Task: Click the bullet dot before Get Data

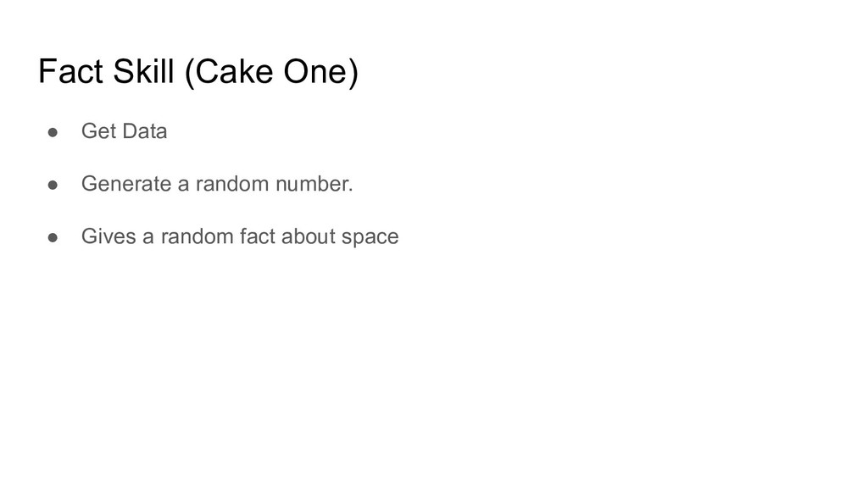Action: 53,132
